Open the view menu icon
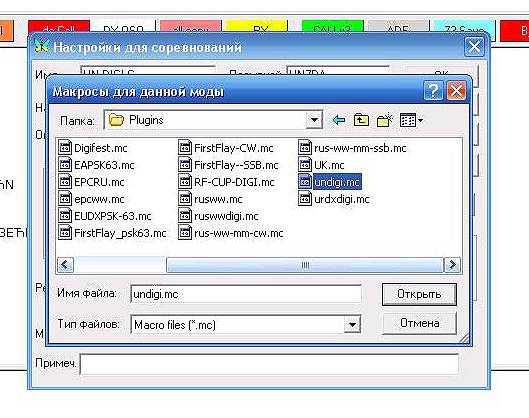Image resolution: width=529 pixels, height=418 pixels. (411, 120)
